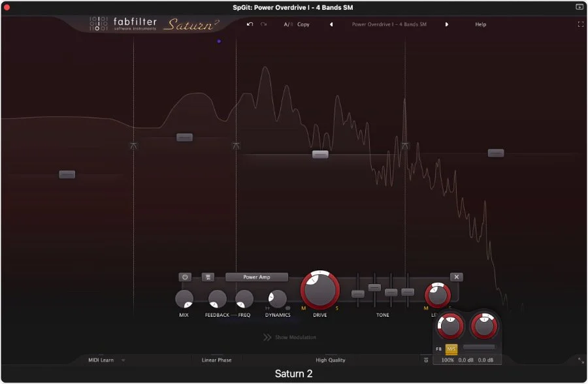Screen dimensions: 588x384
Task: Click the FB label in output panel
Action: [x=438, y=349]
